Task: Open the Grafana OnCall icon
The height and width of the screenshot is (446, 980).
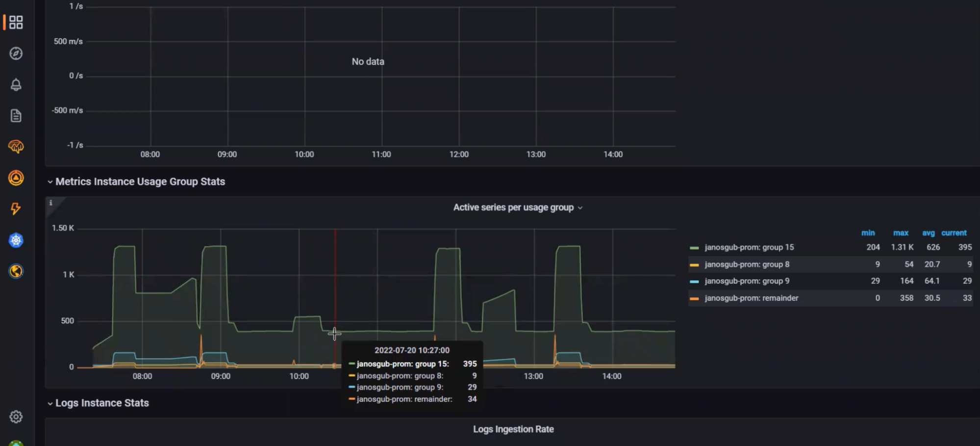Action: [16, 178]
